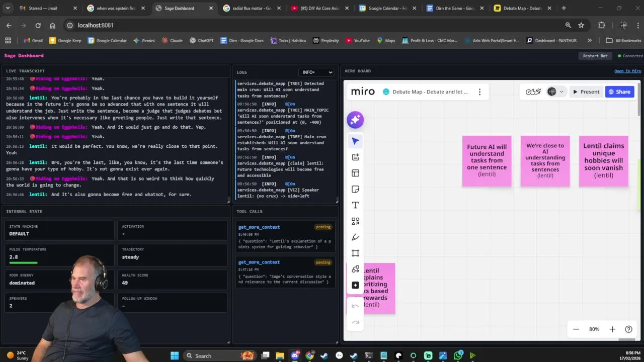The width and height of the screenshot is (644, 362).
Task: Click Miro zoom in plus button
Action: (x=612, y=329)
